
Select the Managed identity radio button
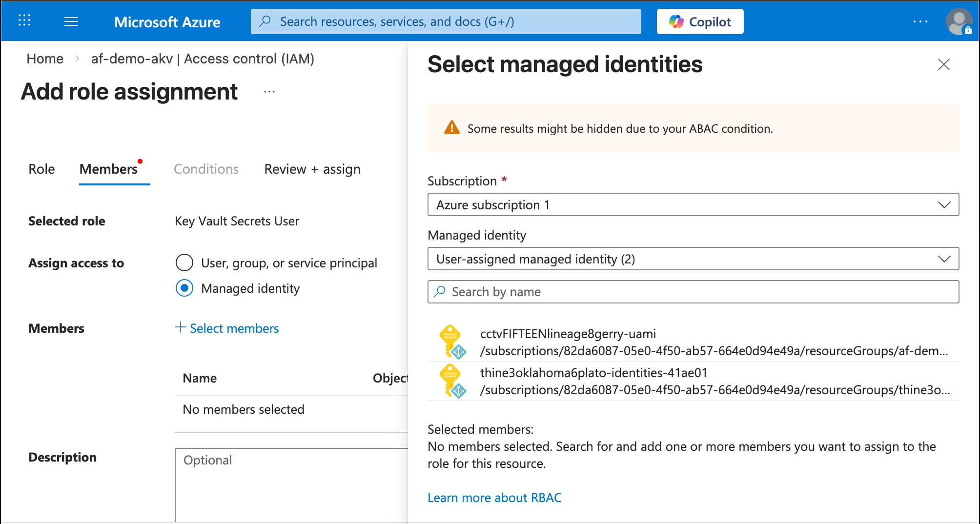pyautogui.click(x=184, y=288)
